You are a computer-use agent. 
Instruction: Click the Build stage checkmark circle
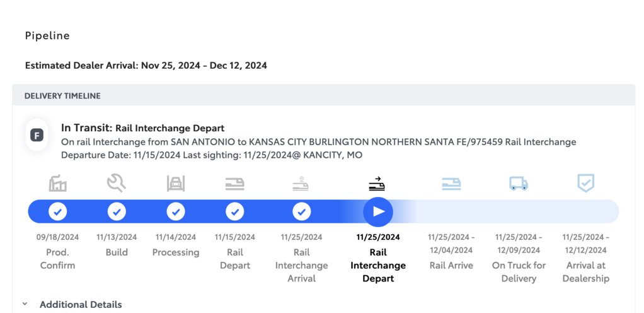(x=117, y=212)
